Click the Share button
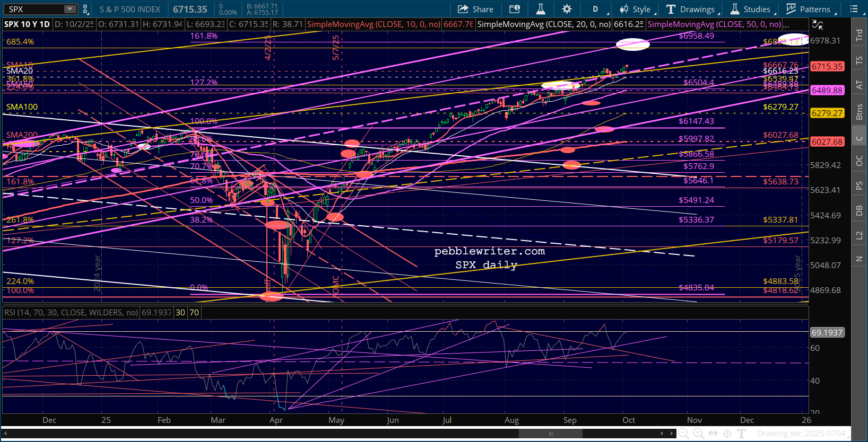The width and height of the screenshot is (868, 442). click(475, 9)
